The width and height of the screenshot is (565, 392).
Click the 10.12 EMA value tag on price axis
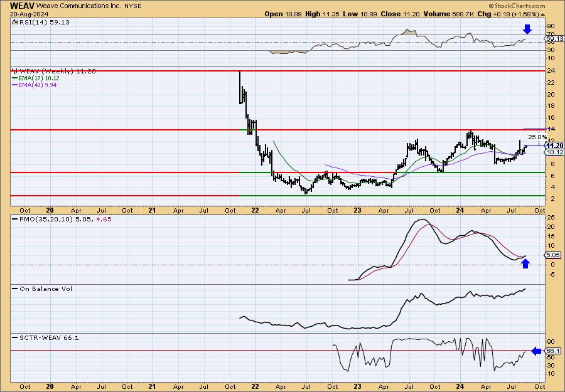554,152
